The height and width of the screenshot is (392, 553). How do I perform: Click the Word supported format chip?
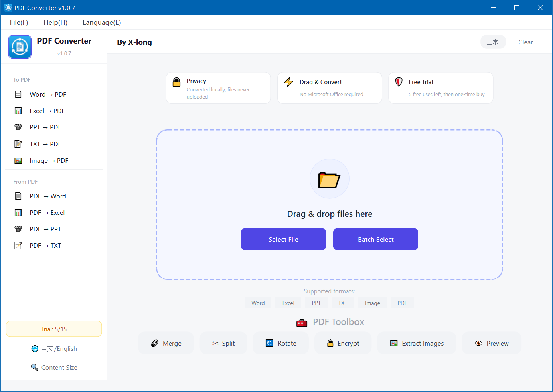tap(258, 303)
